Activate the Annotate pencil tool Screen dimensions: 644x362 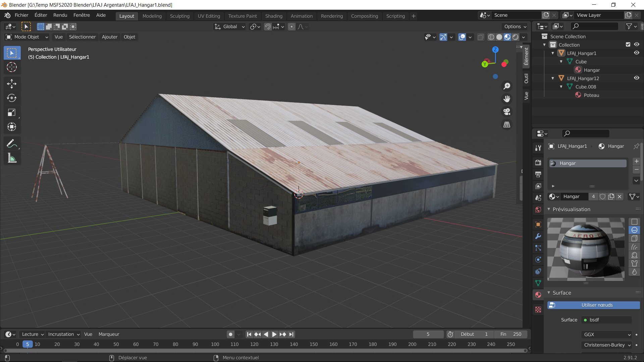pyautogui.click(x=12, y=144)
